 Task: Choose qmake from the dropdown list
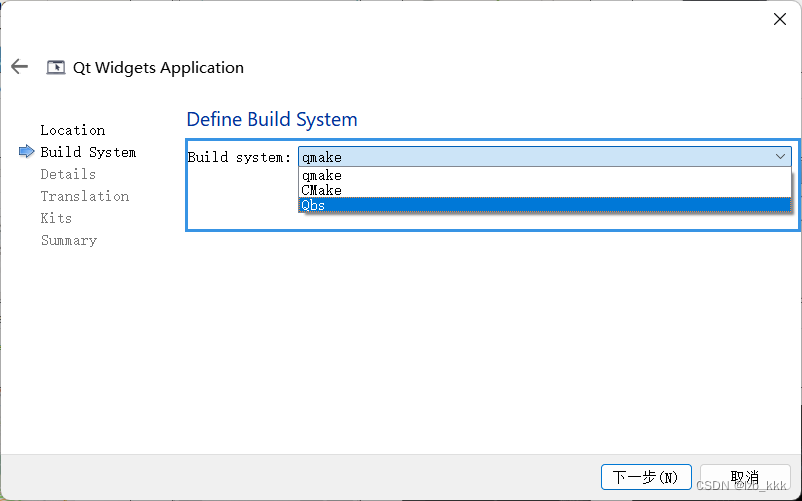click(544, 175)
